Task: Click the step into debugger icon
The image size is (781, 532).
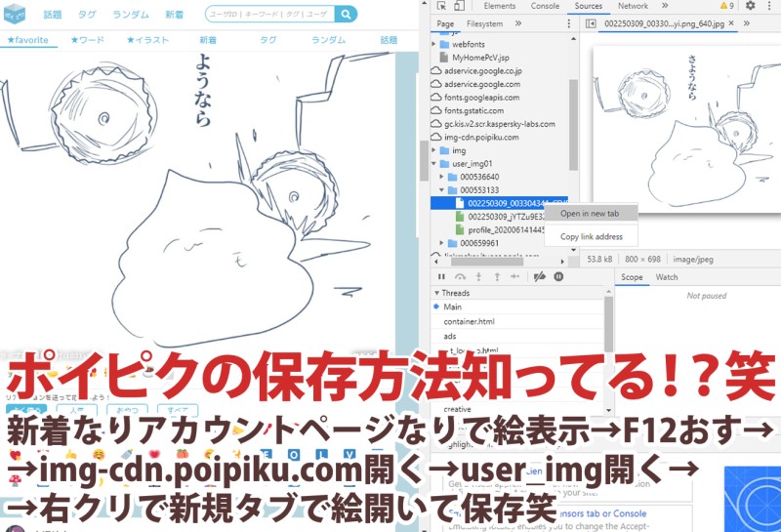Action: tap(478, 276)
